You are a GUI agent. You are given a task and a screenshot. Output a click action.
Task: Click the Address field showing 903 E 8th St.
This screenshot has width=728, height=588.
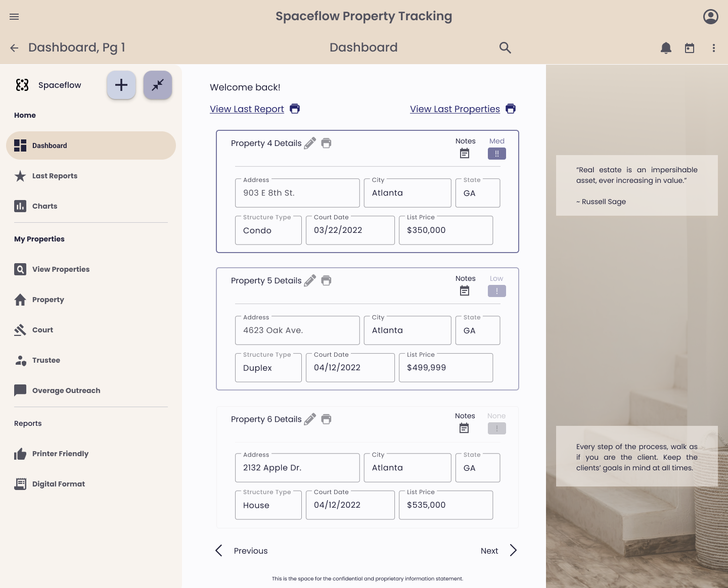click(297, 193)
